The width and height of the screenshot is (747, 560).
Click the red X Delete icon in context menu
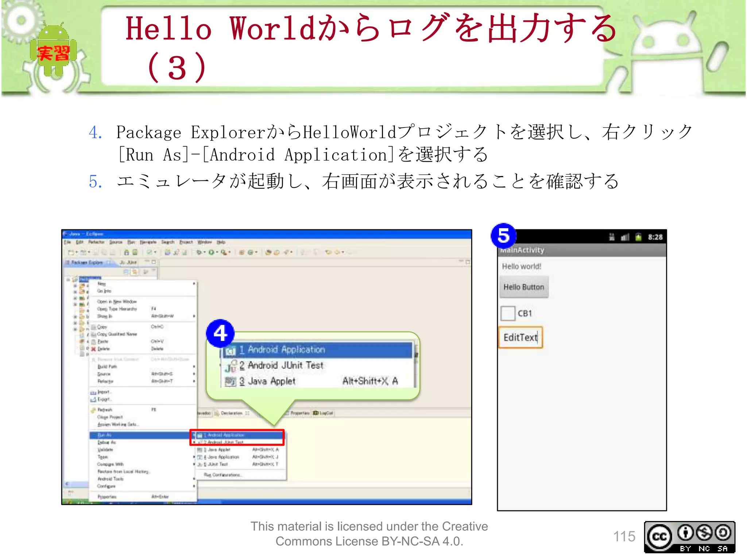pyautogui.click(x=93, y=349)
